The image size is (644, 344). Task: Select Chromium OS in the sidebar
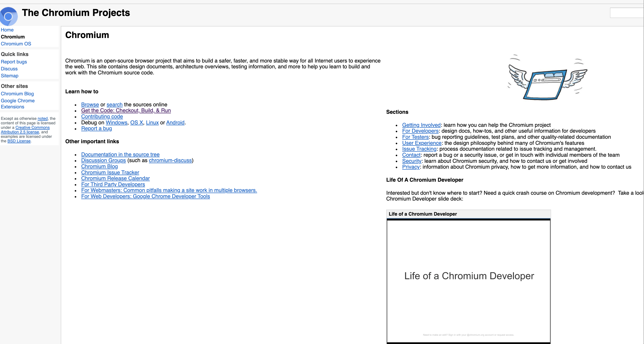coord(16,44)
